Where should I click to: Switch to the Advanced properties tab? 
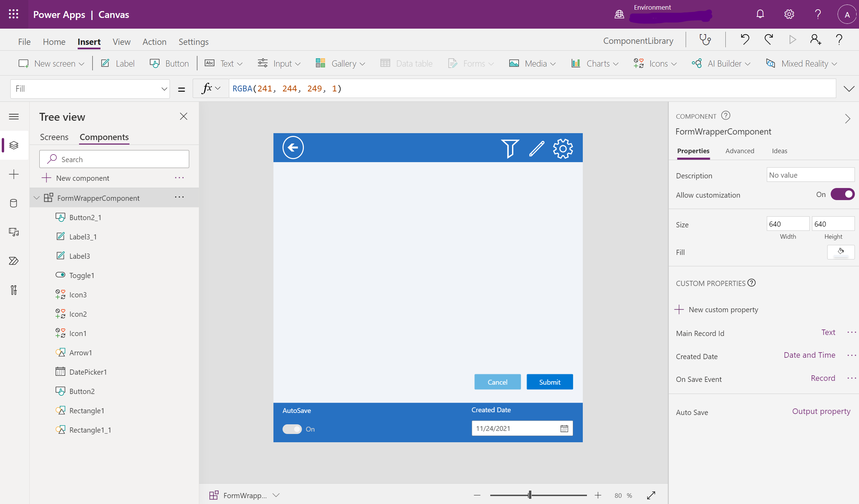point(740,151)
